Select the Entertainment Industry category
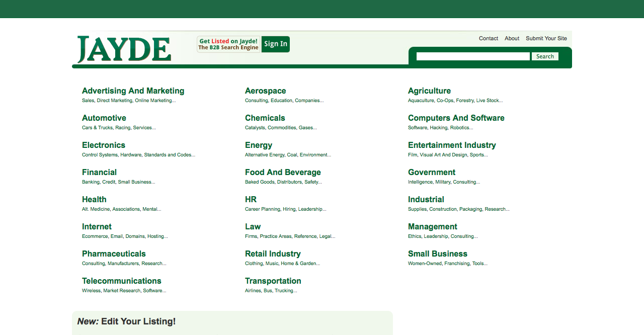This screenshot has height=335, width=644. 452,145
